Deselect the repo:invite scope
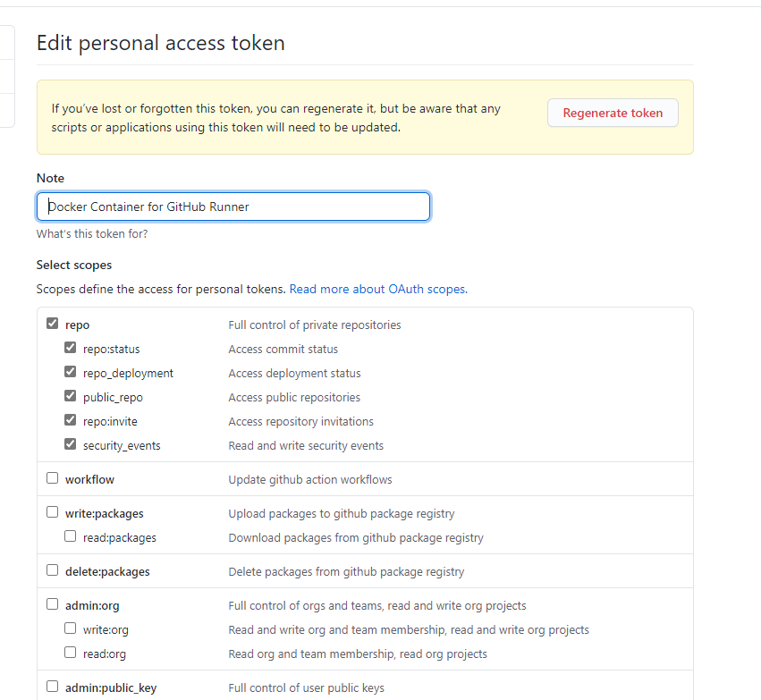 71,421
